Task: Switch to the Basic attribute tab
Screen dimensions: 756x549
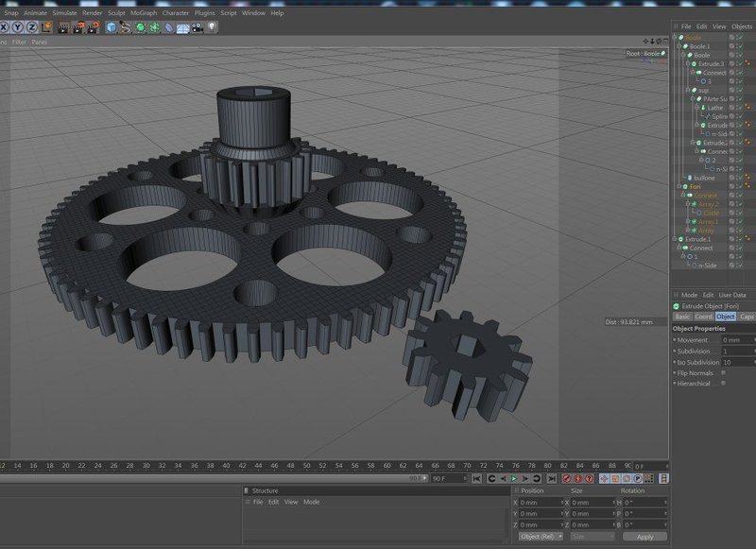Action: [682, 317]
